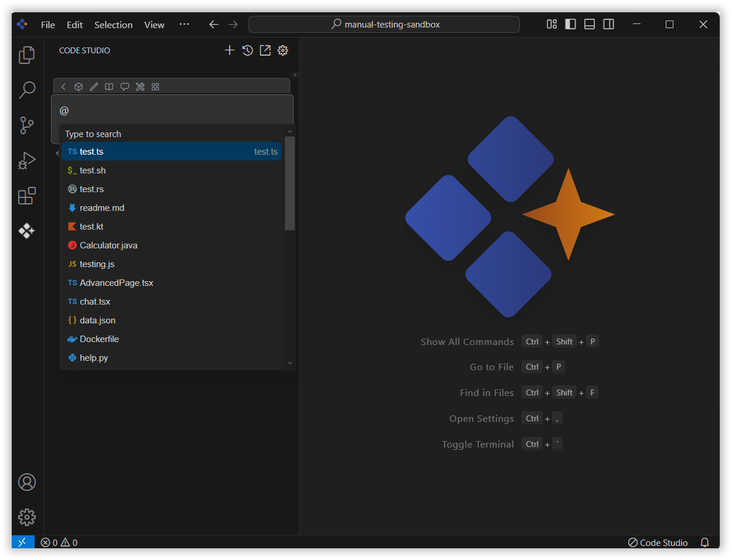
Task: Open the Explorer view in activity bar
Action: [27, 55]
